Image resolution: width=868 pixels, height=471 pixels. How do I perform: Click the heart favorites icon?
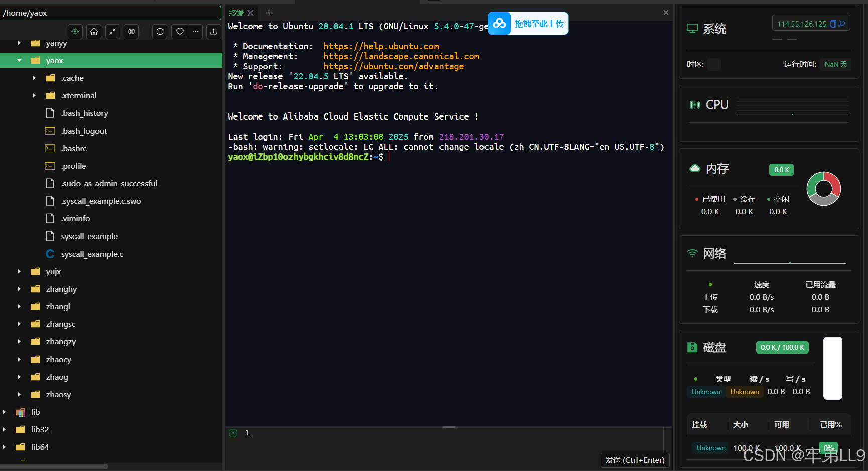[x=180, y=32]
